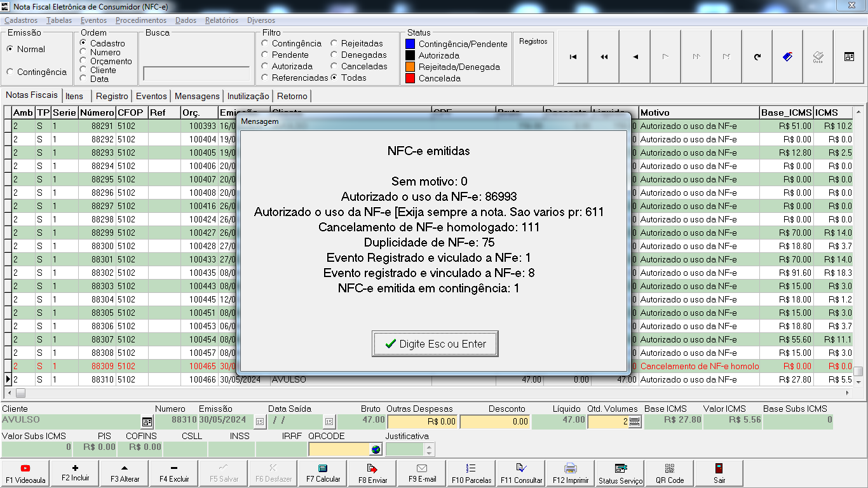This screenshot has width=868, height=488.
Task: Open the Emissão date calendar picker
Action: tap(259, 421)
